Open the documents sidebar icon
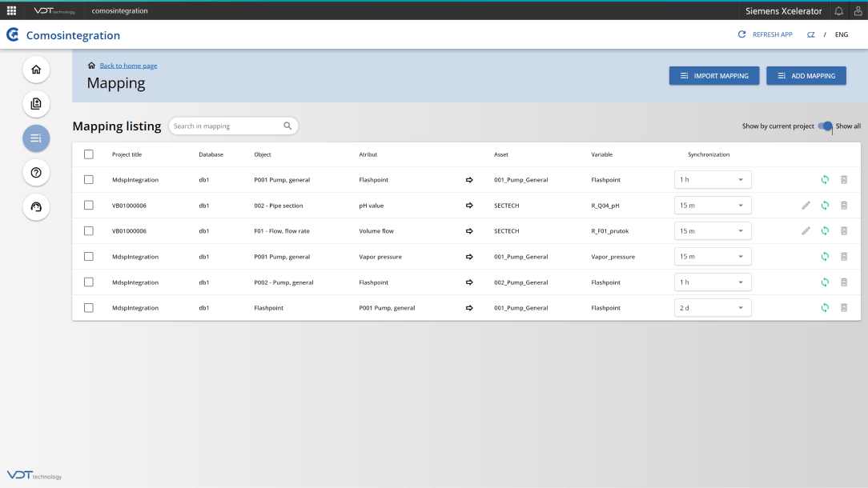 [x=36, y=104]
